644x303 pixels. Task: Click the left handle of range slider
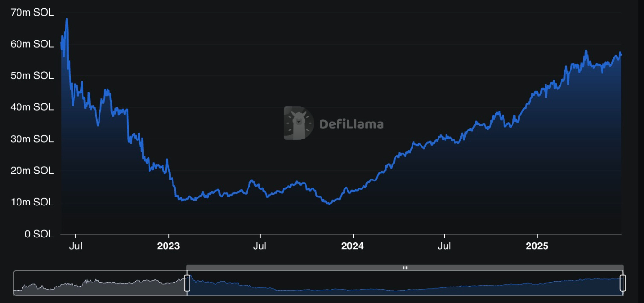[187, 283]
